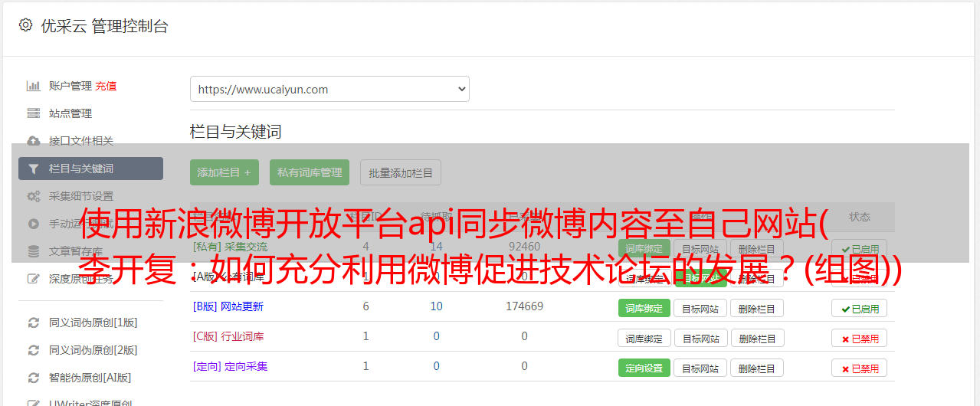Viewport: 980px width, 406px height.
Task: Open 站点管理 via its server icon
Action: click(34, 113)
